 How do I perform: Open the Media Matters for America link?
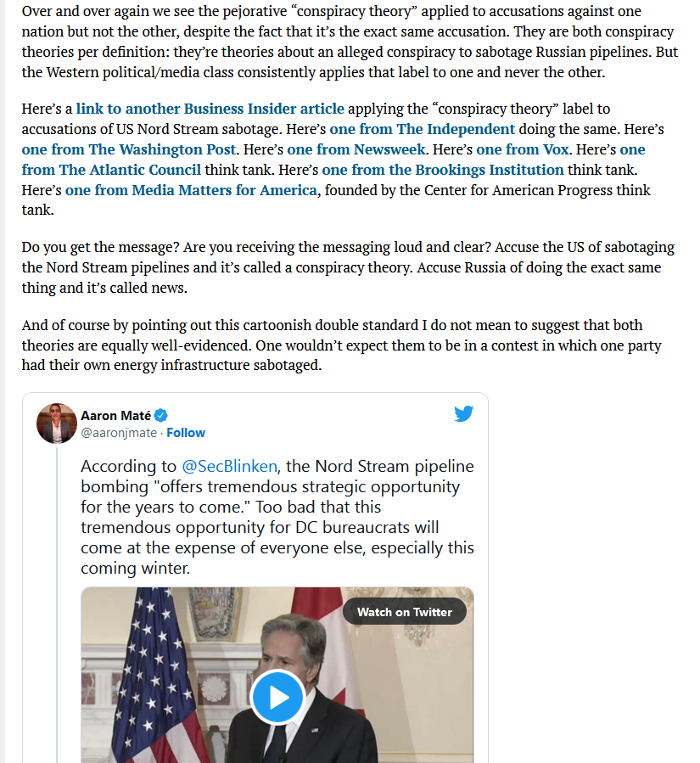[x=191, y=190]
